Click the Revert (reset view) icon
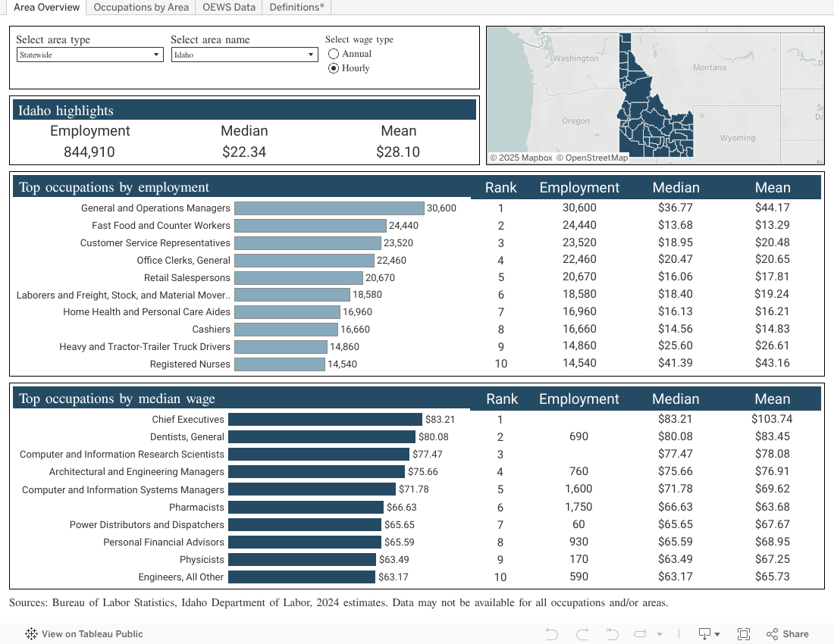The image size is (834, 644). coord(611,634)
